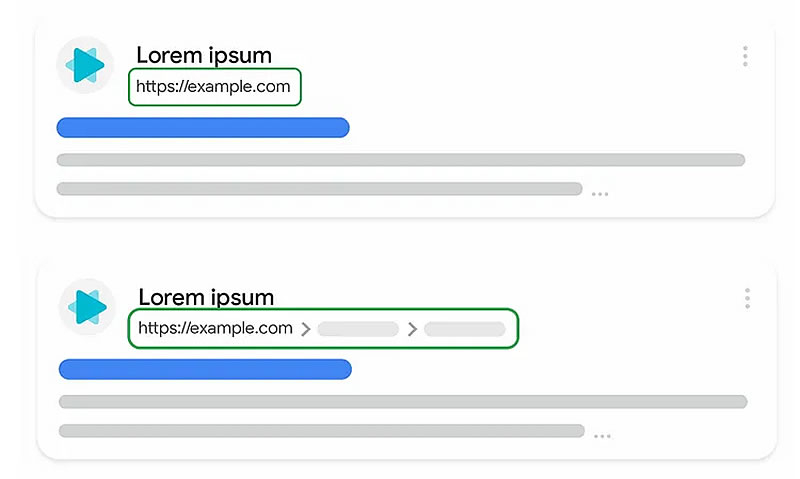Click second snippet line in top result
Viewport: 800px width, 479px height.
click(x=320, y=189)
